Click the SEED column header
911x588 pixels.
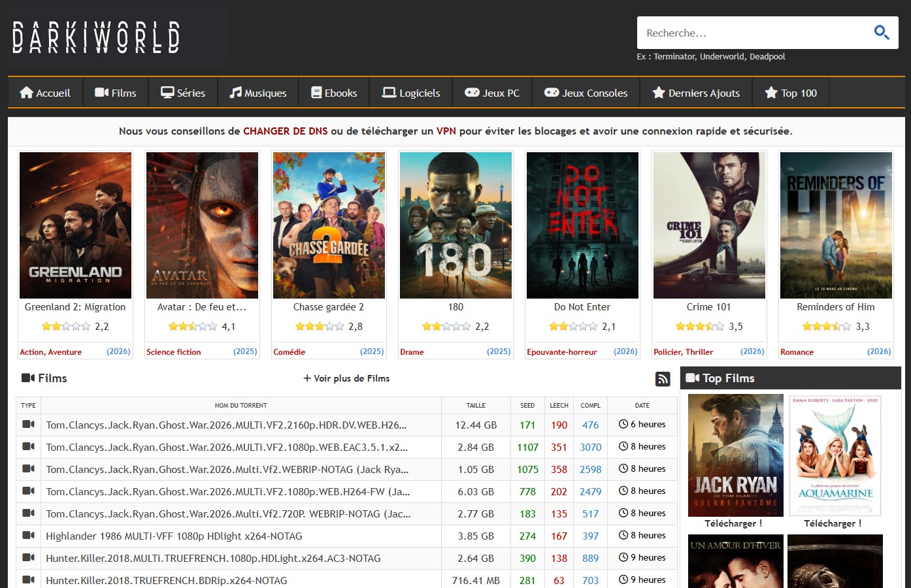(x=527, y=406)
